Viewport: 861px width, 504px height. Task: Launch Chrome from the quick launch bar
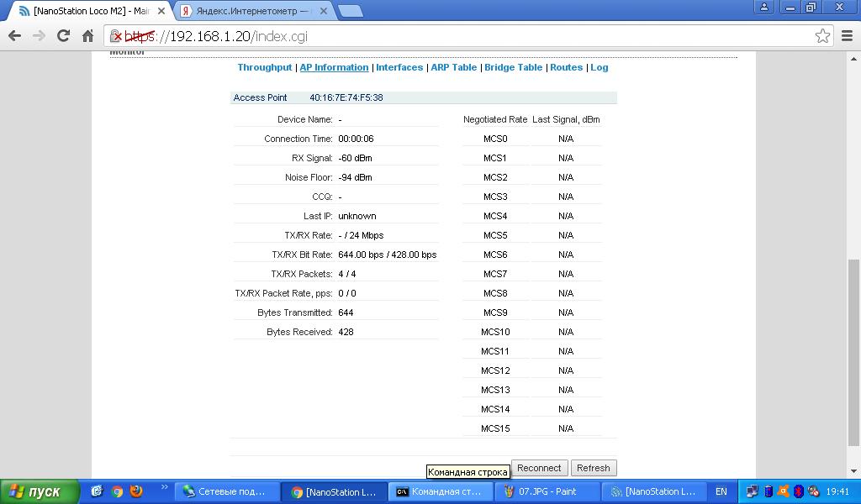[x=117, y=491]
